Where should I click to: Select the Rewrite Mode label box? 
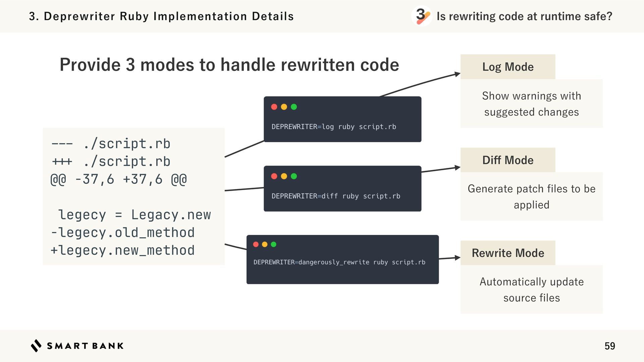tap(507, 253)
